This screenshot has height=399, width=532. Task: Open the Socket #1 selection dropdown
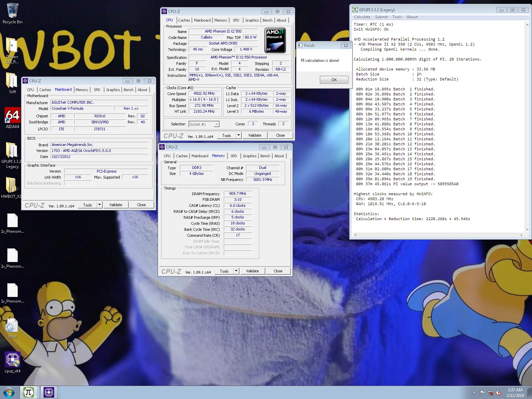(x=216, y=124)
